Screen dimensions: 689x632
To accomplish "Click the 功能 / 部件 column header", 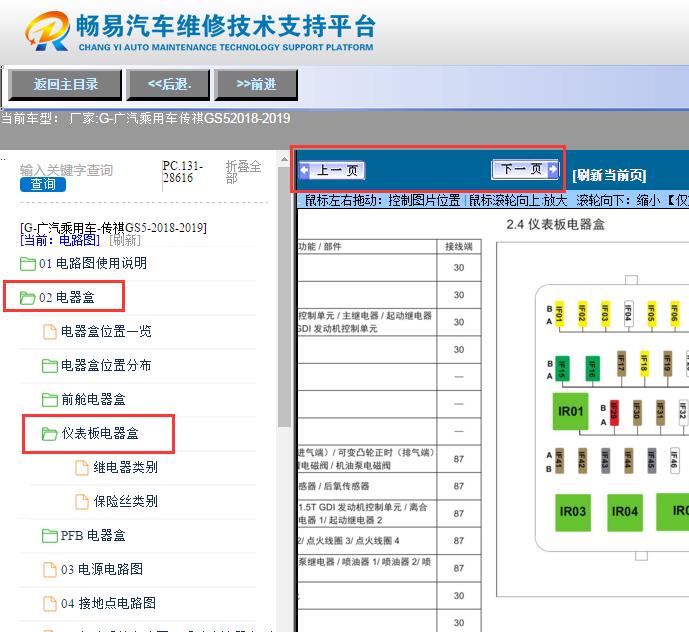I will click(x=320, y=247).
